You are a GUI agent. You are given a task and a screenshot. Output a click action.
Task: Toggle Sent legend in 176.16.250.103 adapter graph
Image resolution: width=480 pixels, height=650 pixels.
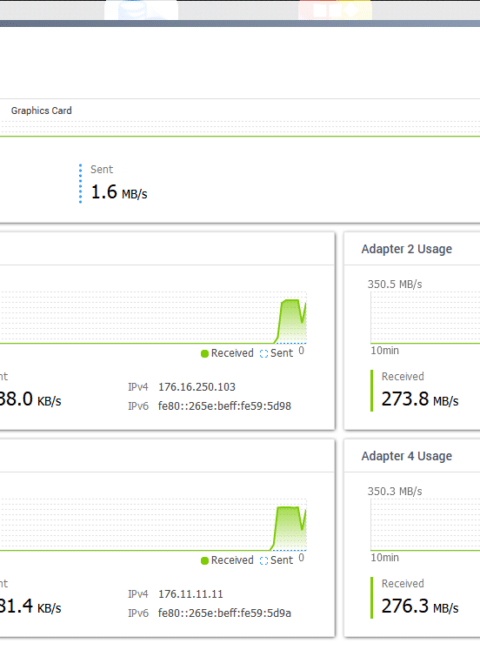[x=276, y=353]
